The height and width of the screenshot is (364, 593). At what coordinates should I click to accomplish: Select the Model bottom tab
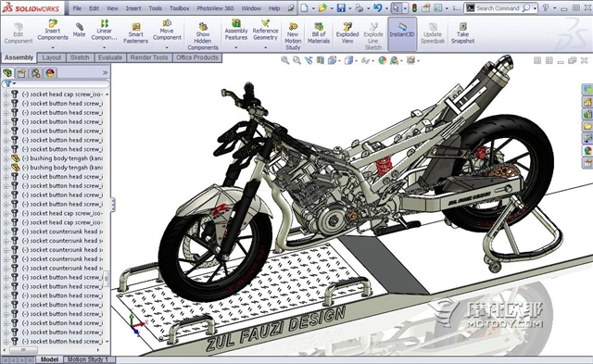pos(49,359)
